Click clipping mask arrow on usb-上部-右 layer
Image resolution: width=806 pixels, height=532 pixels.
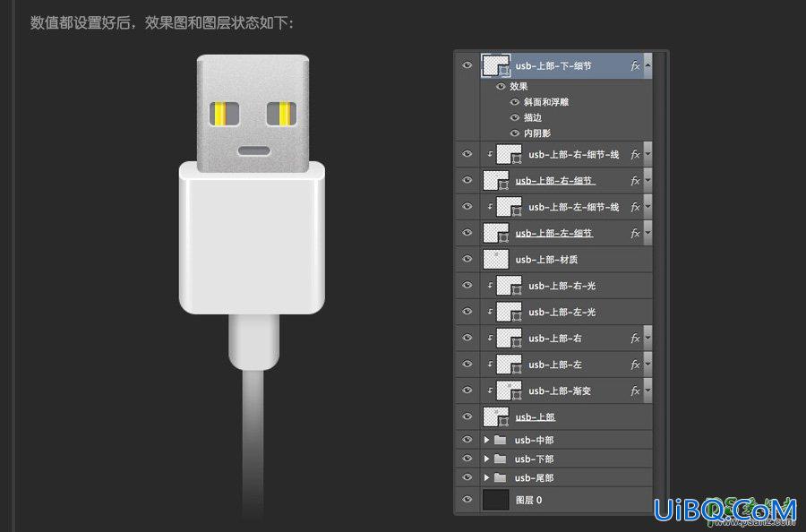490,338
